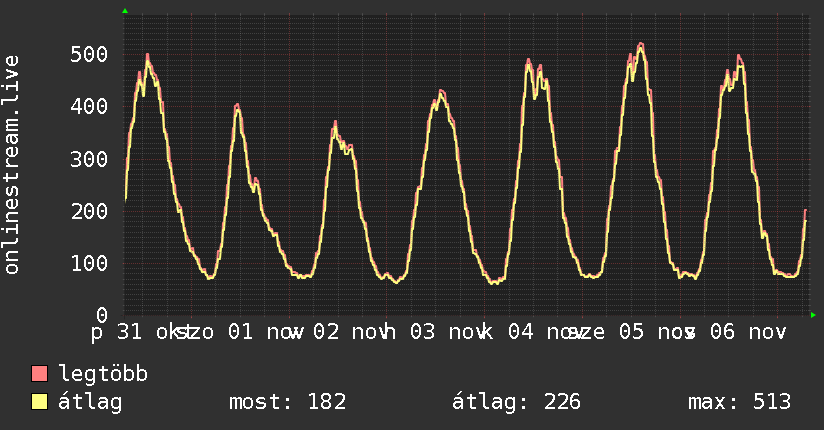Click the átlag legend label
This screenshot has width=824, height=430.
[x=90, y=402]
